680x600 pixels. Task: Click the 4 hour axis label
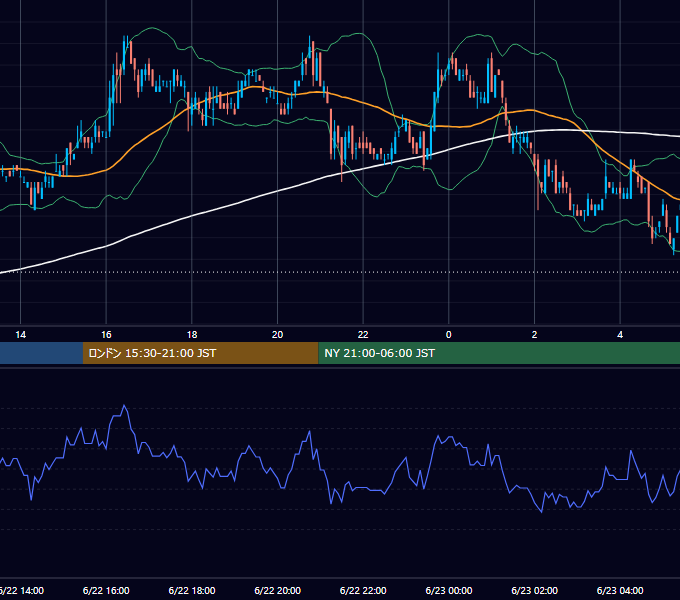620,335
